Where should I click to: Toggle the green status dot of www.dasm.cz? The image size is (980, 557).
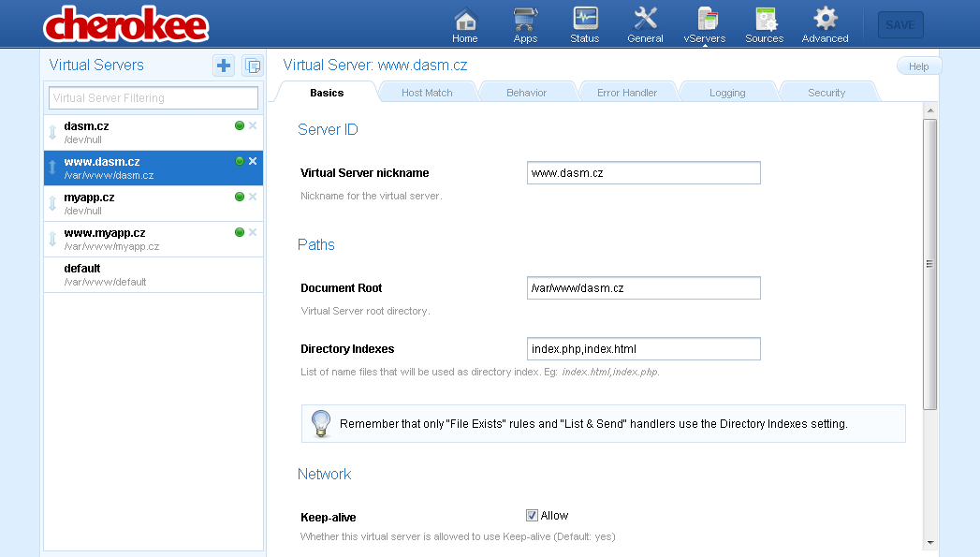240,161
